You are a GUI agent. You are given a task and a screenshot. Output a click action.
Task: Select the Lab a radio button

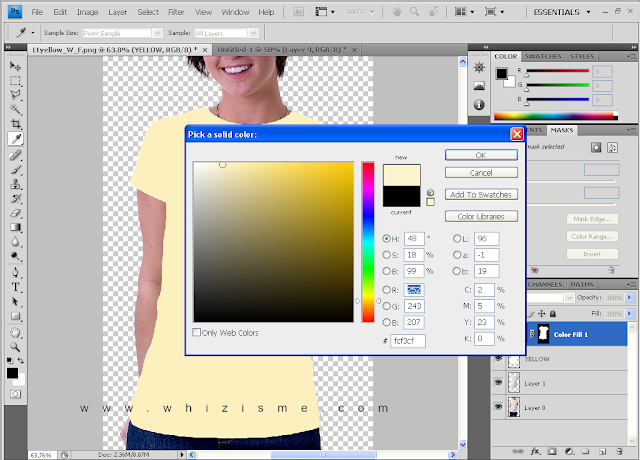click(x=457, y=255)
